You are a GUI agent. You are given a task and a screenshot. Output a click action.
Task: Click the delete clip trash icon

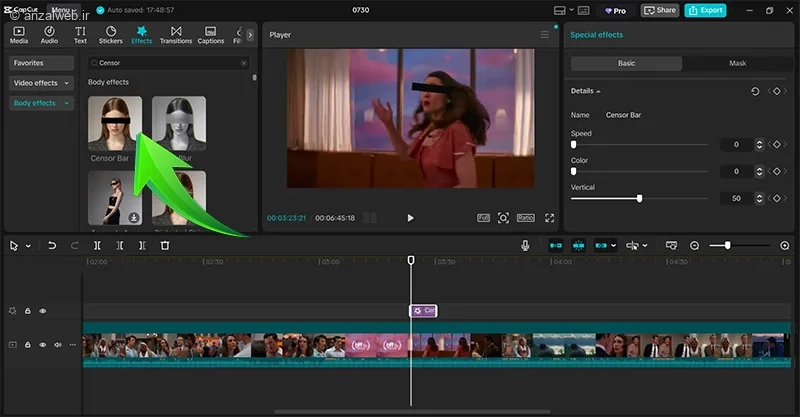click(x=165, y=246)
